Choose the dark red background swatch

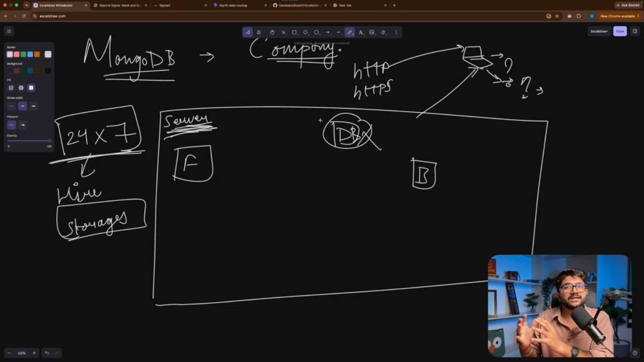(x=17, y=71)
